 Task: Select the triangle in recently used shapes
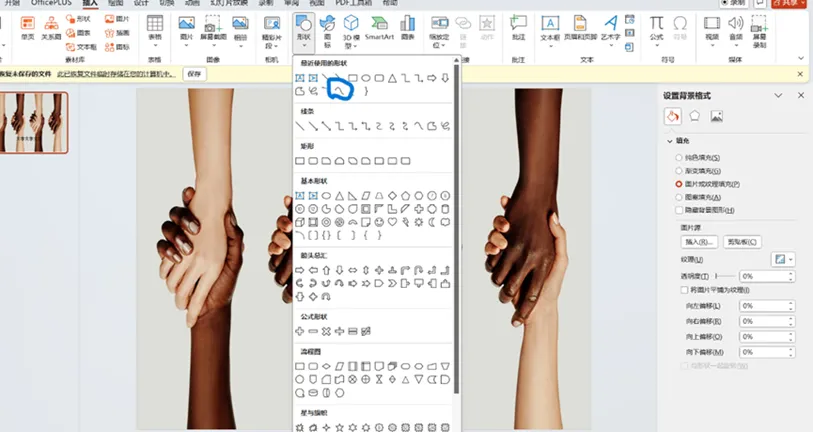coord(393,78)
